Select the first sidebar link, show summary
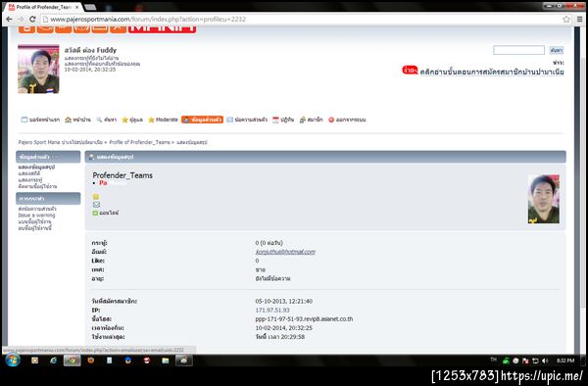Screen dimensions: 588x386 pyautogui.click(x=37, y=168)
